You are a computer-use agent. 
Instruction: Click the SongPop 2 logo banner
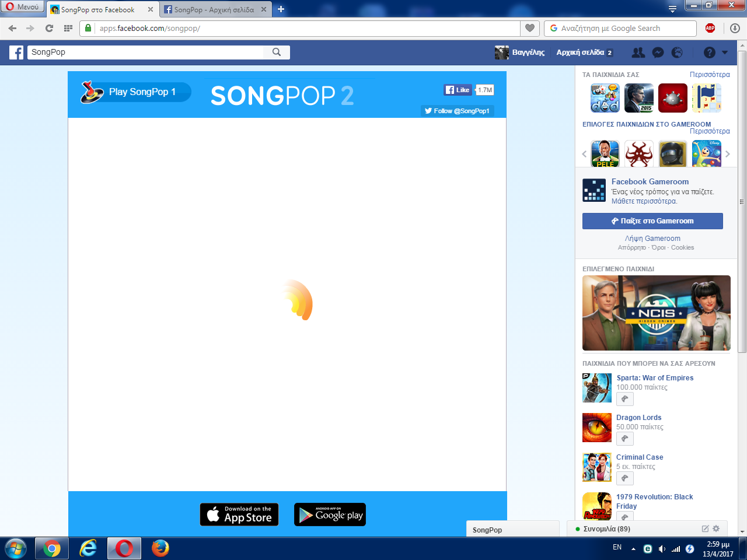(x=282, y=95)
